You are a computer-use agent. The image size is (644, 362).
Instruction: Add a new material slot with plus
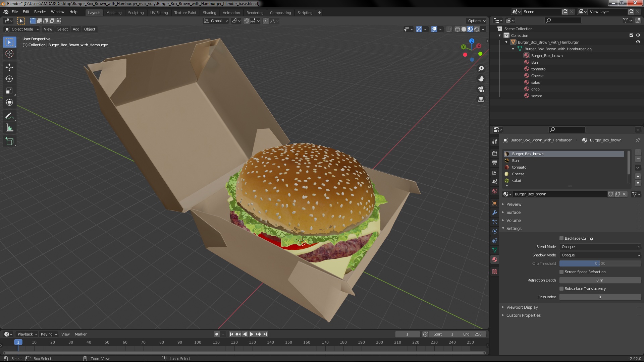click(x=638, y=152)
